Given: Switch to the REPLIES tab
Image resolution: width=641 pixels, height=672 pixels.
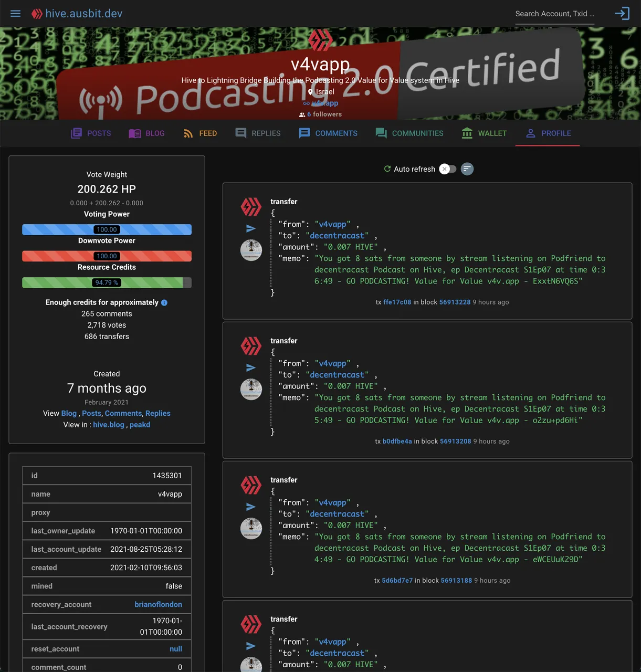Looking at the screenshot, I should [258, 133].
